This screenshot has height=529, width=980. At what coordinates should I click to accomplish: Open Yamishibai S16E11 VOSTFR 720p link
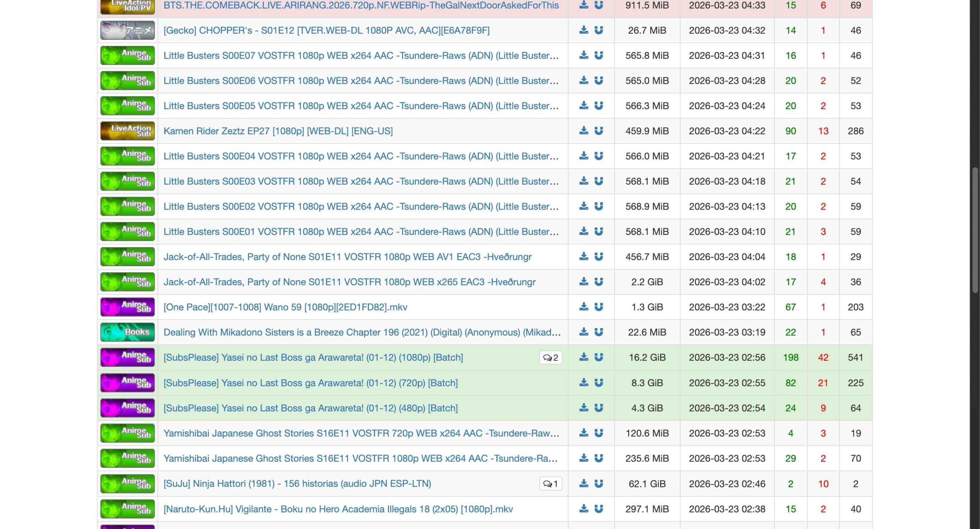(x=361, y=433)
